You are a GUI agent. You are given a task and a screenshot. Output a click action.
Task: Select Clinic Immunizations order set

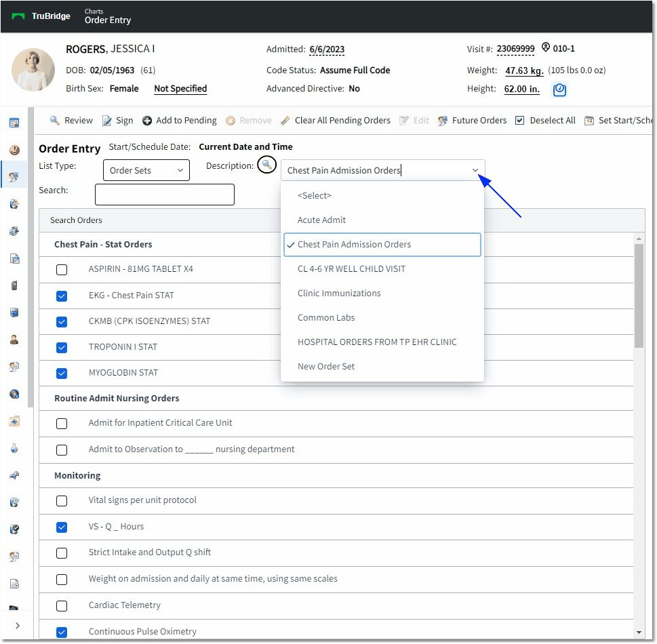tap(382, 294)
